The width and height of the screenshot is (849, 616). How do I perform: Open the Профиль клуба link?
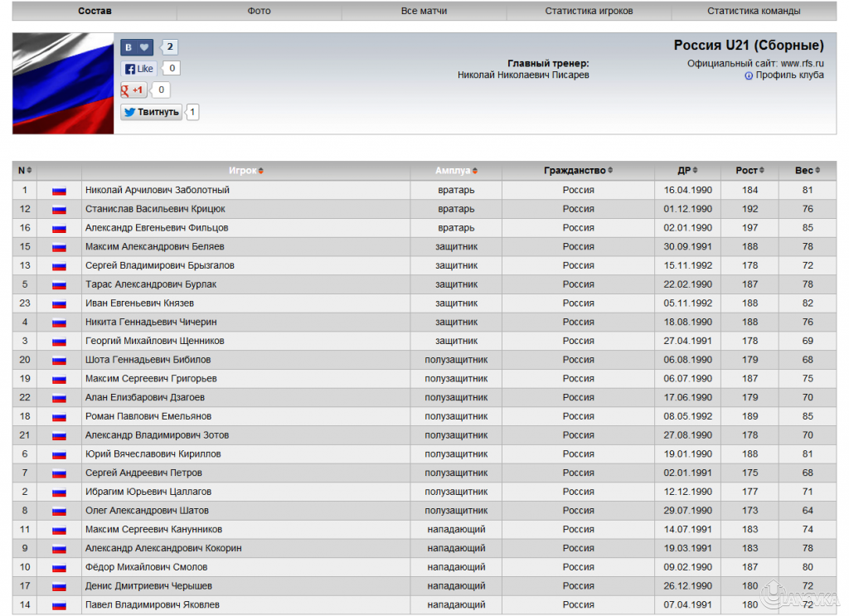789,75
